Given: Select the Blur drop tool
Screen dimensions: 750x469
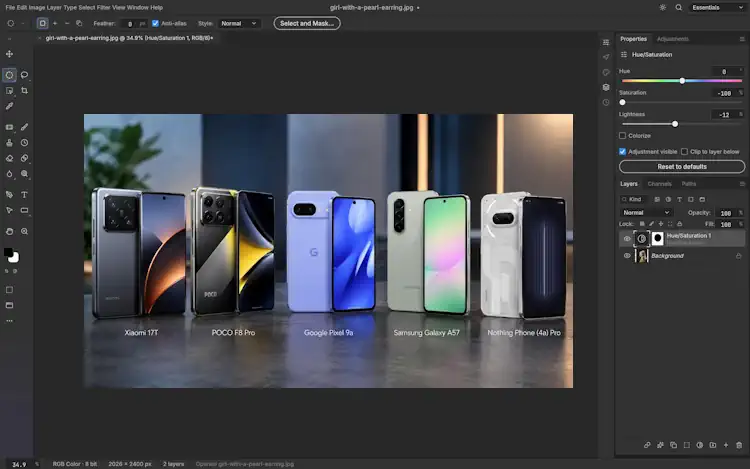Looking at the screenshot, I should (9, 174).
